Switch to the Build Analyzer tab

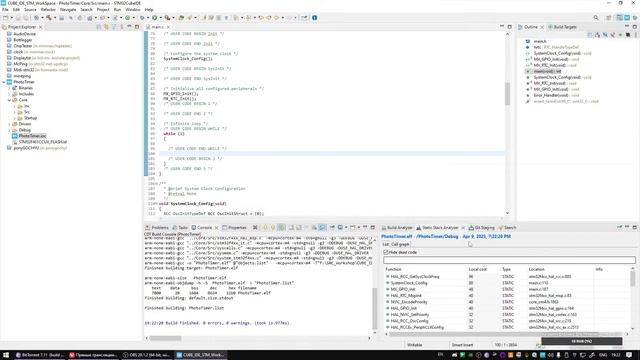(397, 227)
